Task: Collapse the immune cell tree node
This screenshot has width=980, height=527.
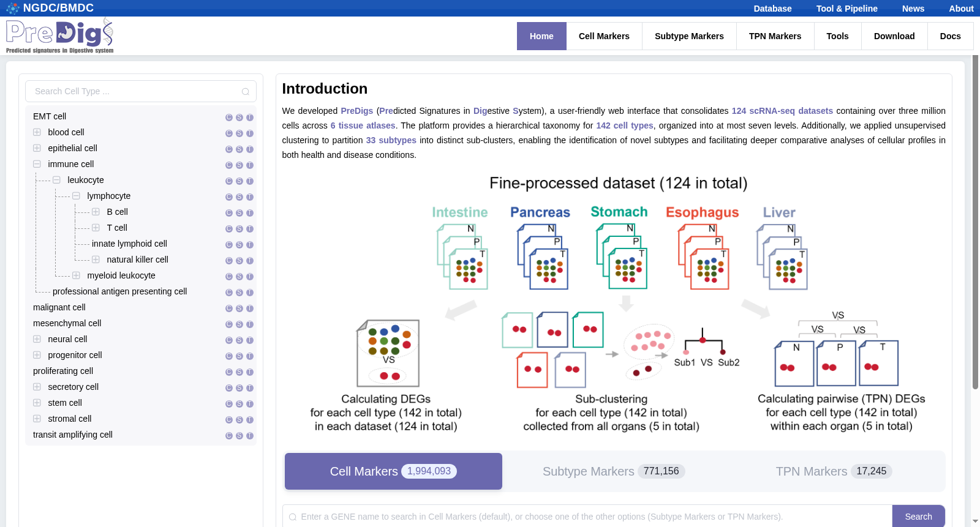Action: coord(37,164)
